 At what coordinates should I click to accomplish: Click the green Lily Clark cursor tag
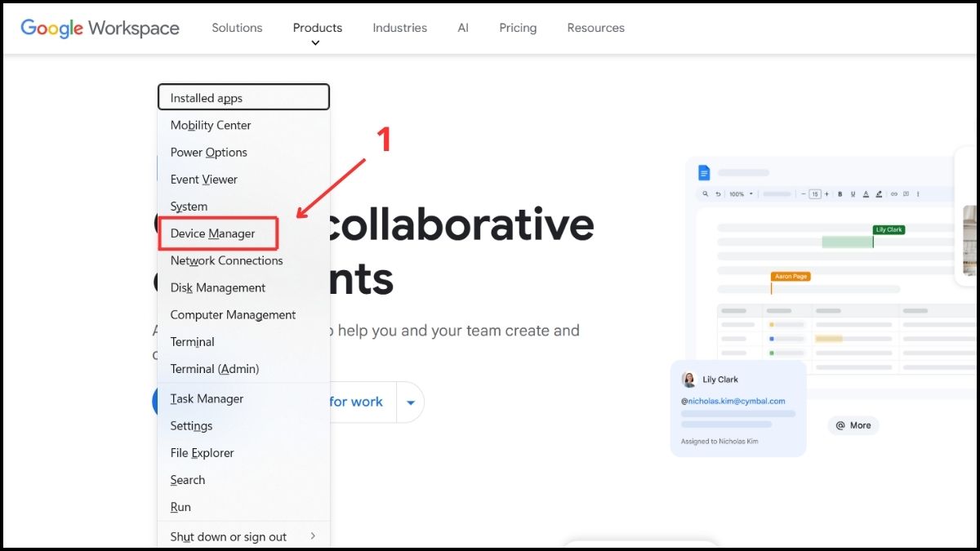889,230
